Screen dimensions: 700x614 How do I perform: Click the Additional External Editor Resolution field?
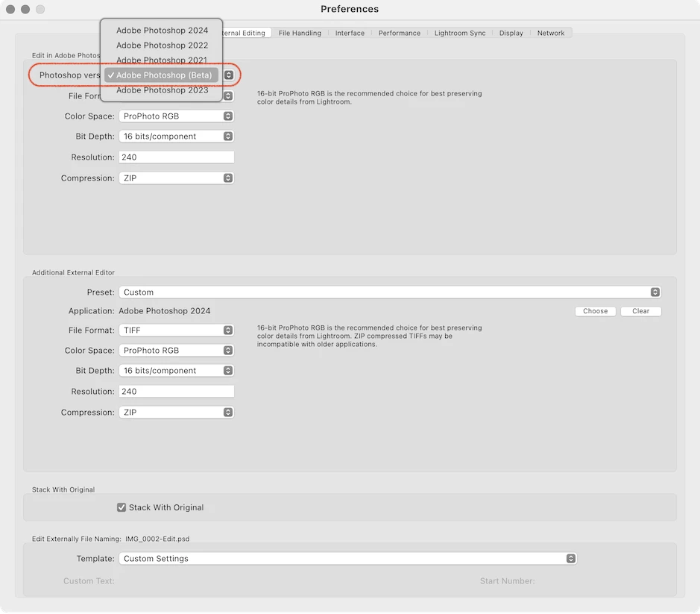pos(177,392)
